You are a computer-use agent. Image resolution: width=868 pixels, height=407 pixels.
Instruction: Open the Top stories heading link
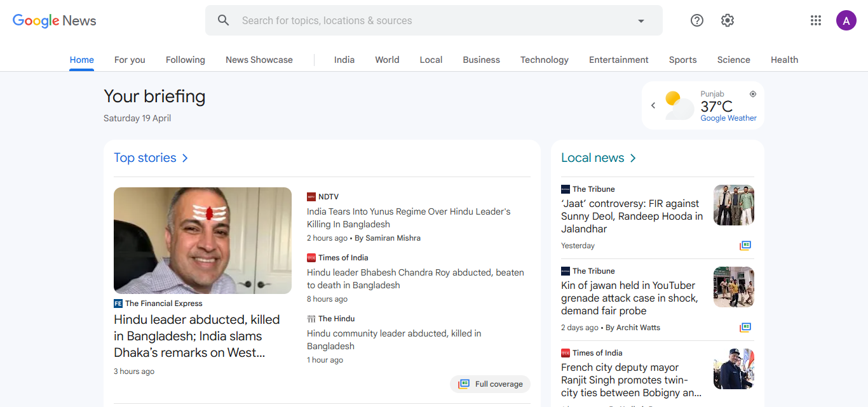145,157
